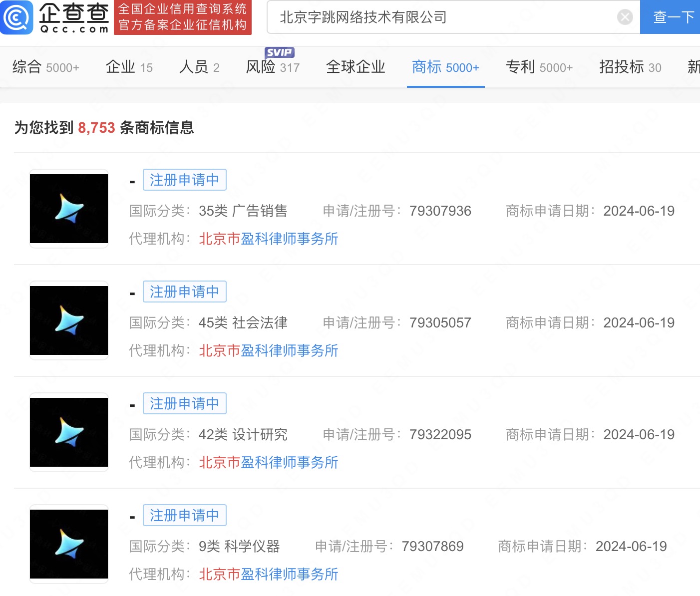700x596 pixels.
Task: Switch to the 企业 15 tab
Action: pos(129,67)
